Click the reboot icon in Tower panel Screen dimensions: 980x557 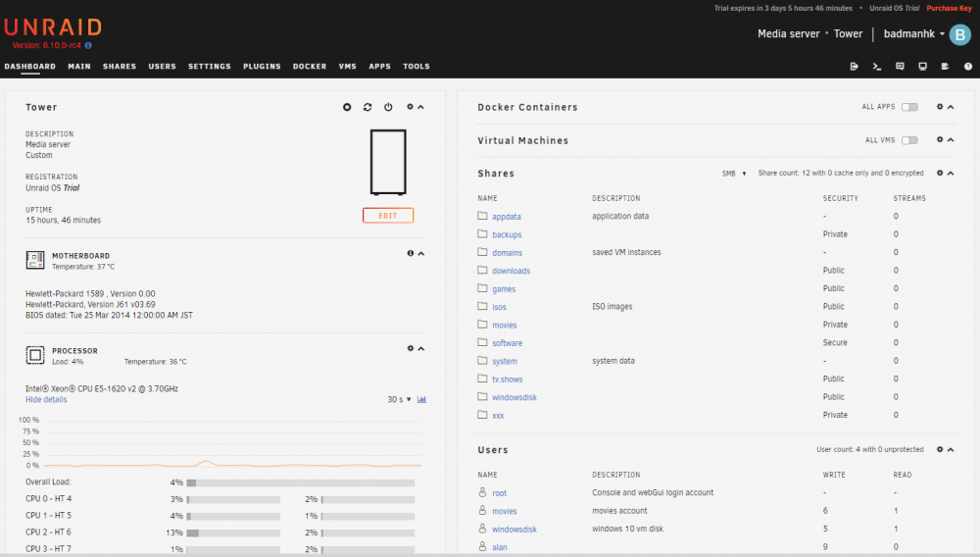click(x=367, y=107)
